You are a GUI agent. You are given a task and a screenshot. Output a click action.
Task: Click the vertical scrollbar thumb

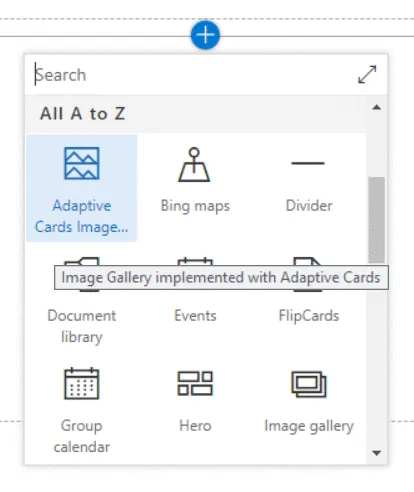[x=377, y=220]
